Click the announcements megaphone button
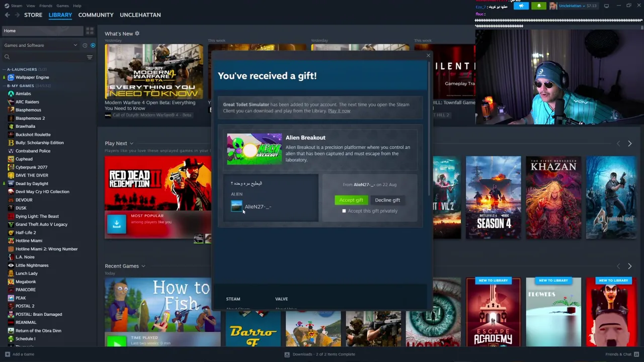644x362 pixels. coord(521,6)
